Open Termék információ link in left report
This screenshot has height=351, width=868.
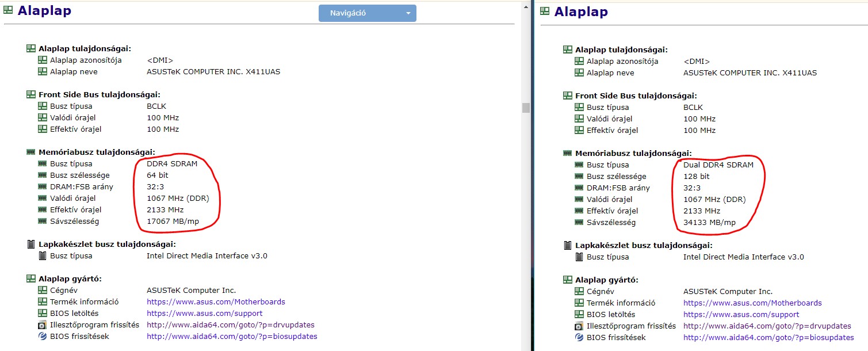point(216,302)
